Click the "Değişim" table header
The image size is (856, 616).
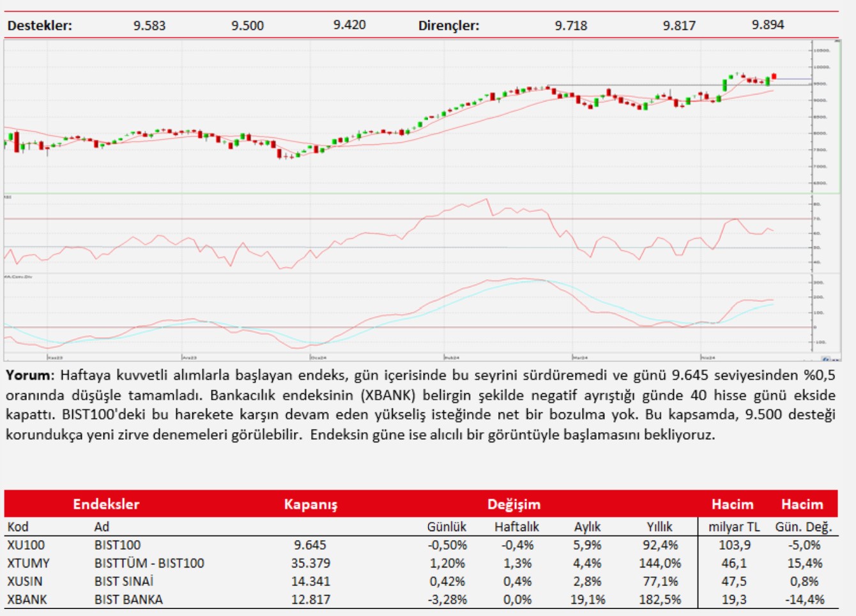(x=514, y=504)
